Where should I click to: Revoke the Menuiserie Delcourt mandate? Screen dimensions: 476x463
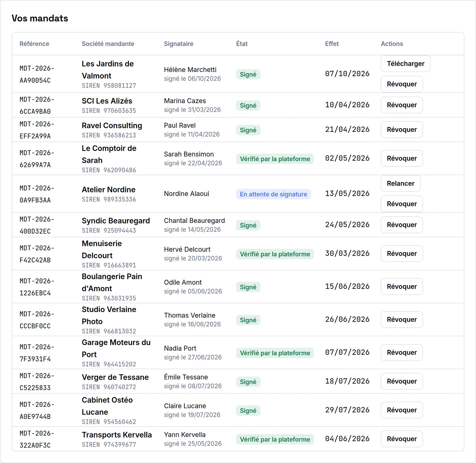point(402,254)
